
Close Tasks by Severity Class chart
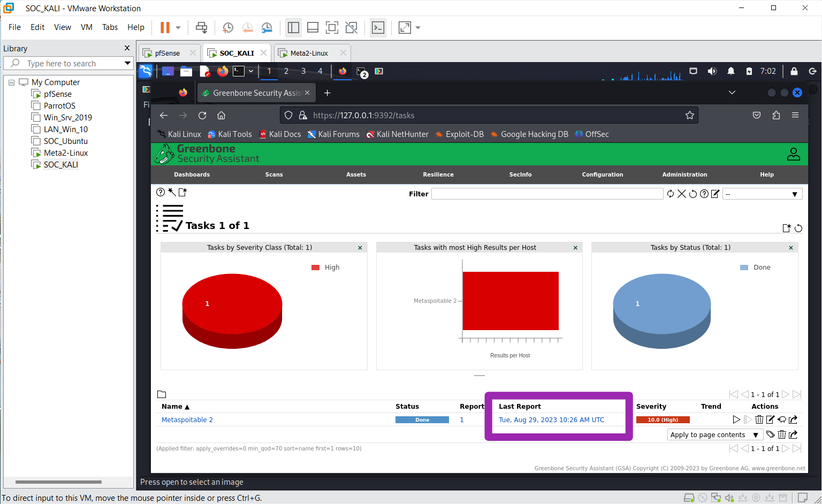[360, 248]
